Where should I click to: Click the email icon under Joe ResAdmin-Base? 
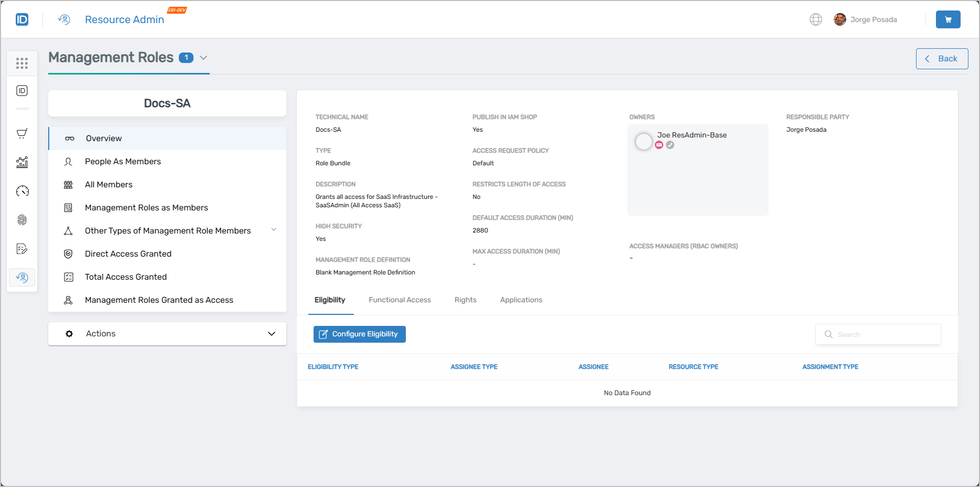[x=659, y=144]
